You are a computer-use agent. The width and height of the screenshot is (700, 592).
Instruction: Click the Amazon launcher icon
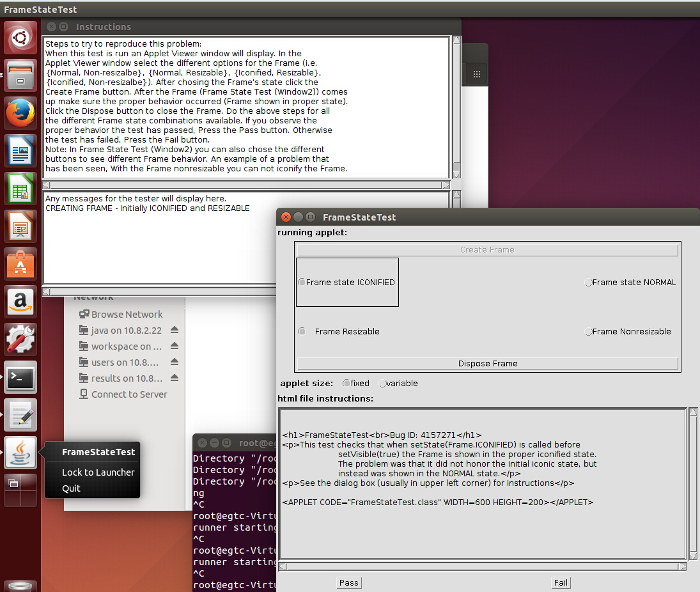tap(21, 302)
